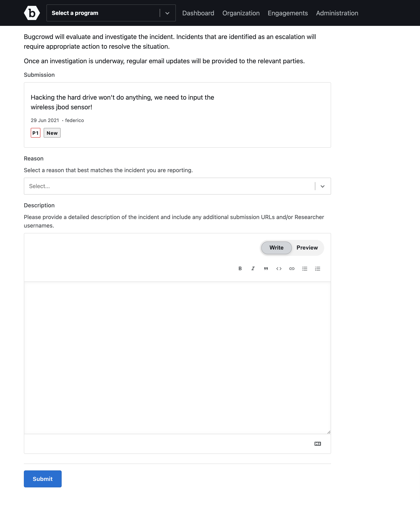Open the Engagements menu item

pyautogui.click(x=288, y=13)
